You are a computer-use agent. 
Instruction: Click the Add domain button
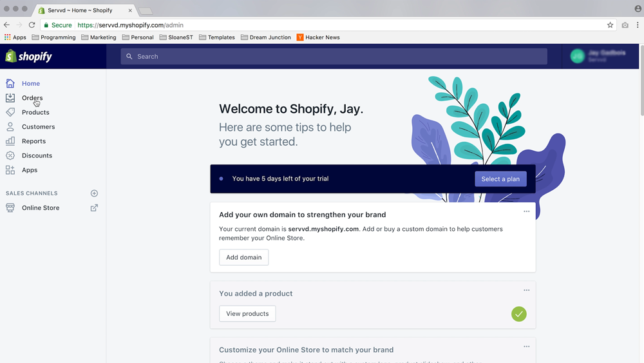click(x=244, y=257)
